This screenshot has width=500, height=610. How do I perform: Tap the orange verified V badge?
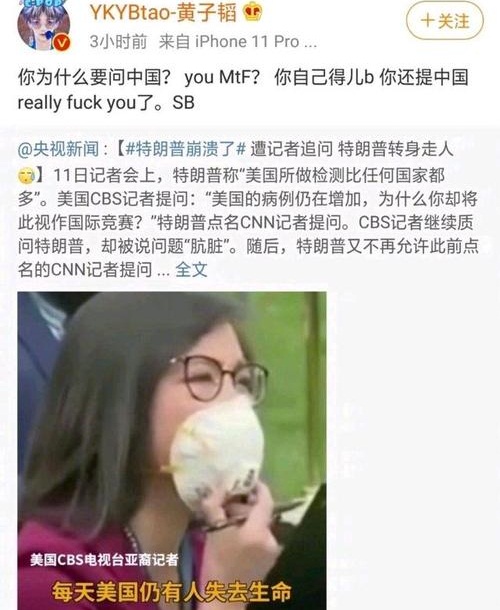tap(62, 42)
